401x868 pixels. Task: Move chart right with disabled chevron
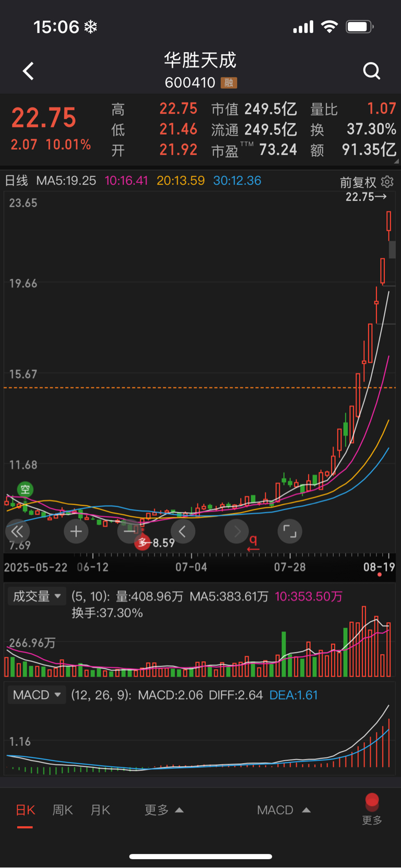[x=237, y=531]
